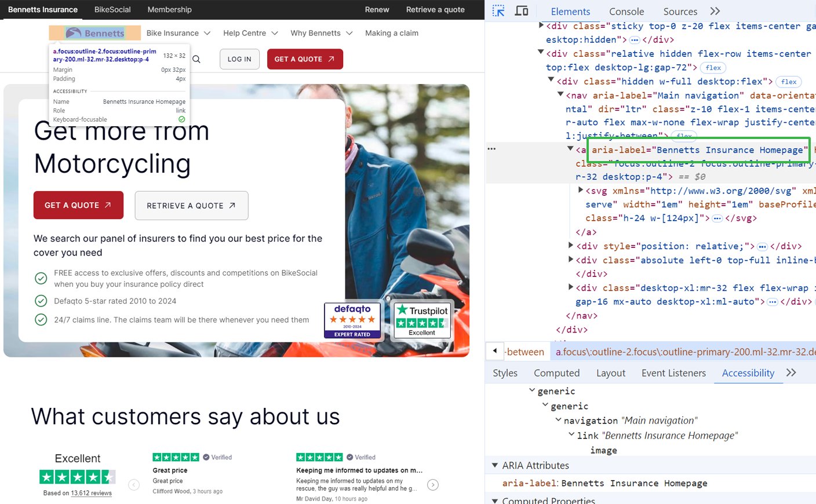Click the previous review arrow in Trustpilot carousel
Screen dimensions: 816x504
(x=134, y=485)
